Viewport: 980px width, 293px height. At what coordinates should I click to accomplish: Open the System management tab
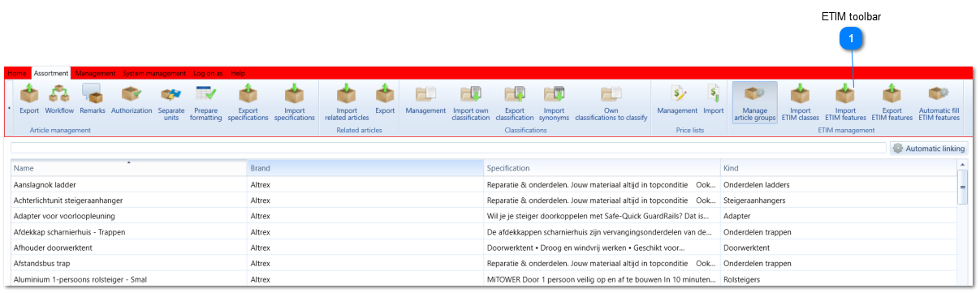(154, 73)
